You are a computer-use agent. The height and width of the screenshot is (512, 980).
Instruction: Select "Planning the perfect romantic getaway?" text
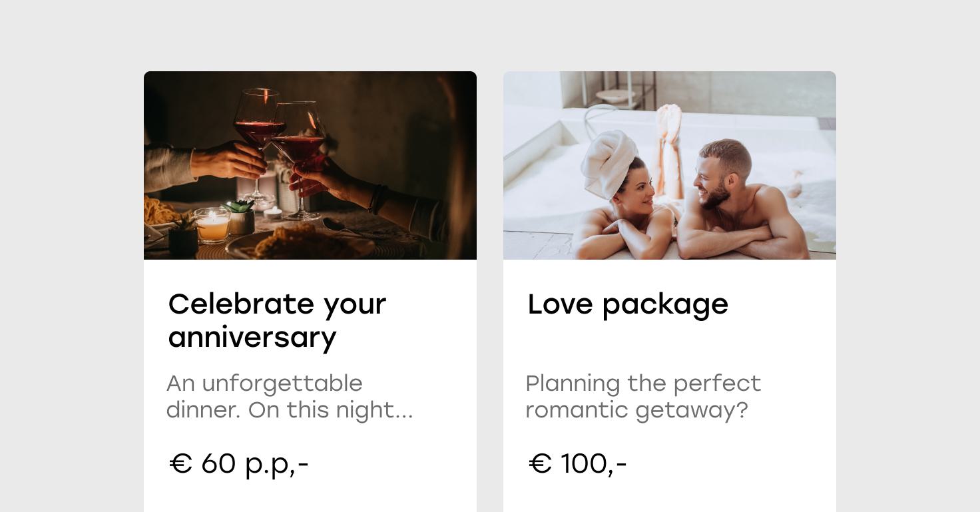click(x=643, y=396)
